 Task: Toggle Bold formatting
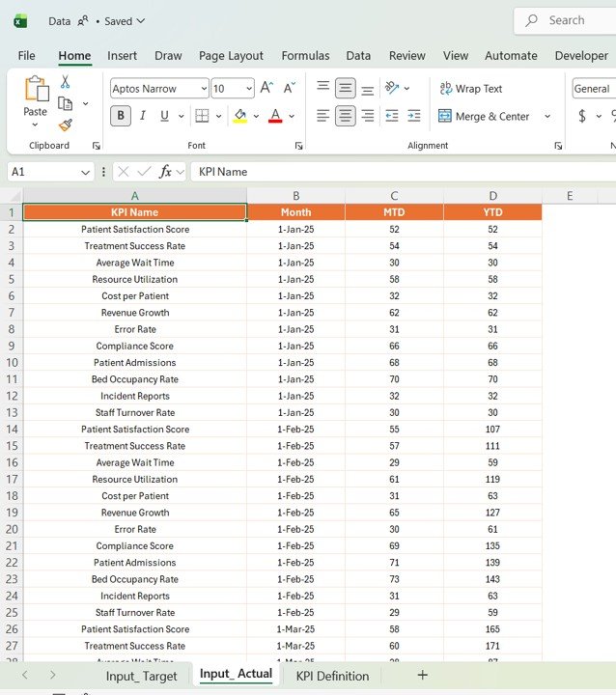tap(121, 116)
